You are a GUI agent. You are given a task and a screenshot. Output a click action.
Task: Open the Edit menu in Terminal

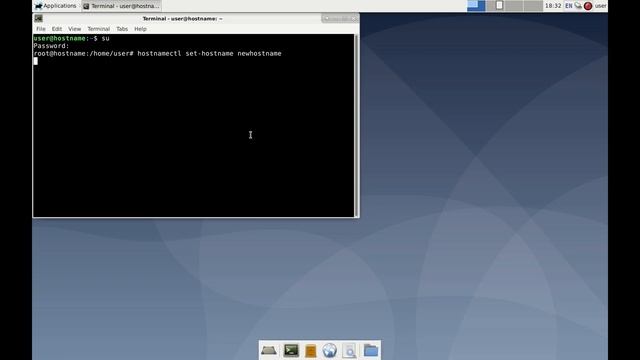[57, 29]
